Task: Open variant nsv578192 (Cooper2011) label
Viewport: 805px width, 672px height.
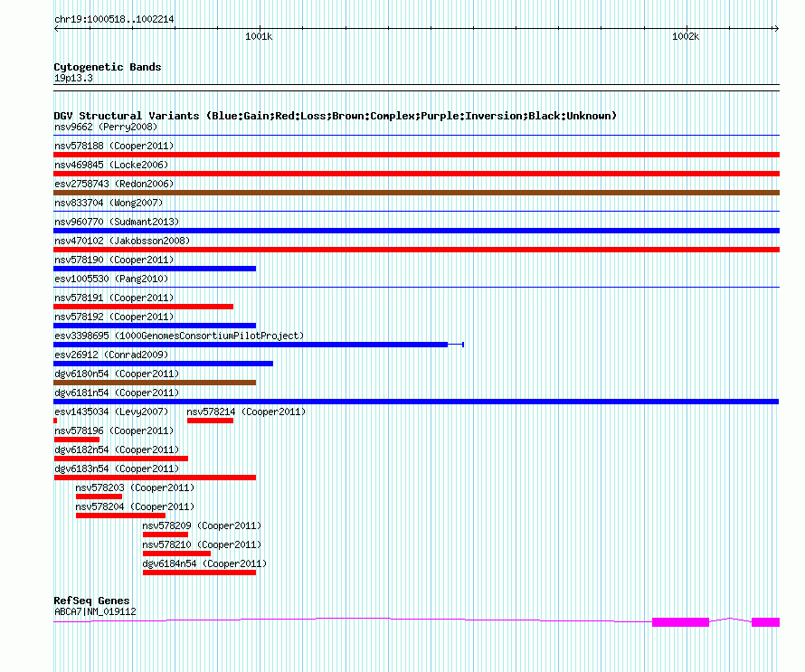Action: click(114, 317)
